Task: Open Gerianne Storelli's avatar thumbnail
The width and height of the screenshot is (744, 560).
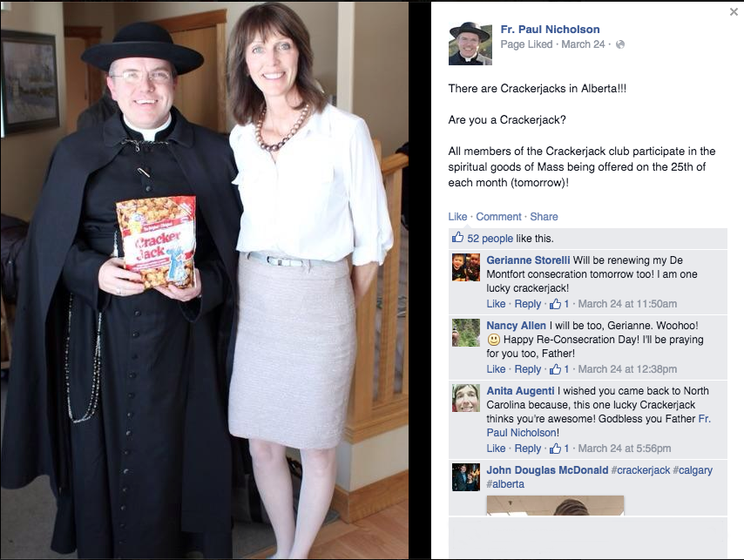Action: tap(466, 267)
